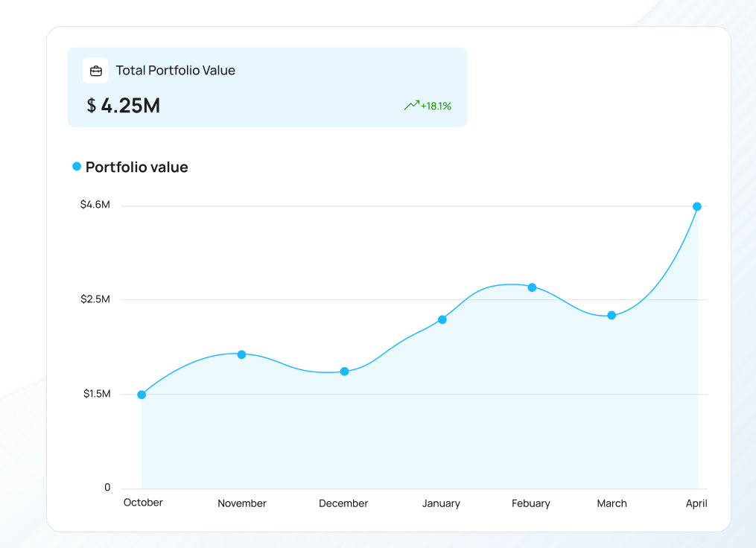Viewport: 756px width, 548px height.
Task: Select the April data point on chart
Action: click(x=696, y=207)
